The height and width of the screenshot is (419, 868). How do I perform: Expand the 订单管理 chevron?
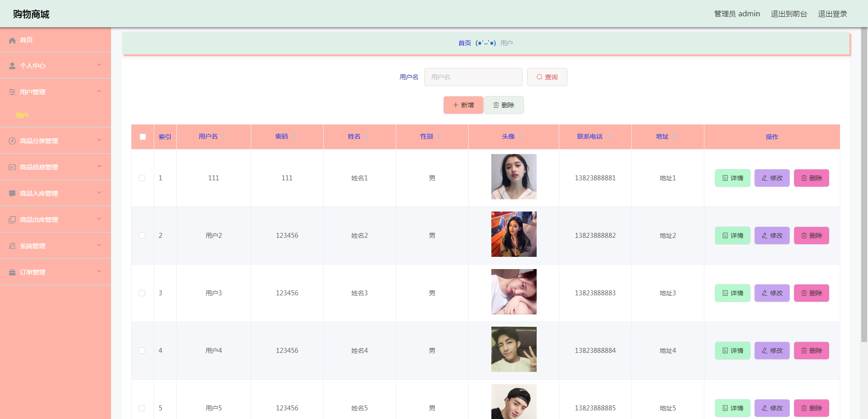(x=99, y=272)
